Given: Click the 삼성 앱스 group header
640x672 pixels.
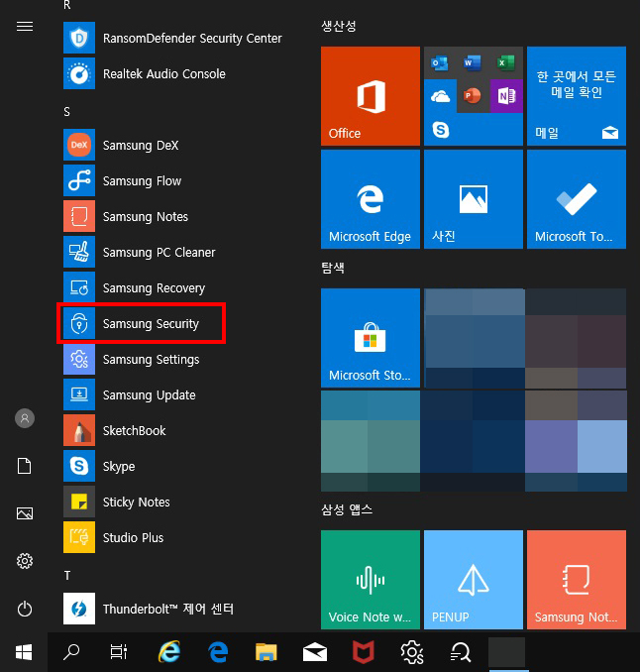Looking at the screenshot, I should click(347, 509).
